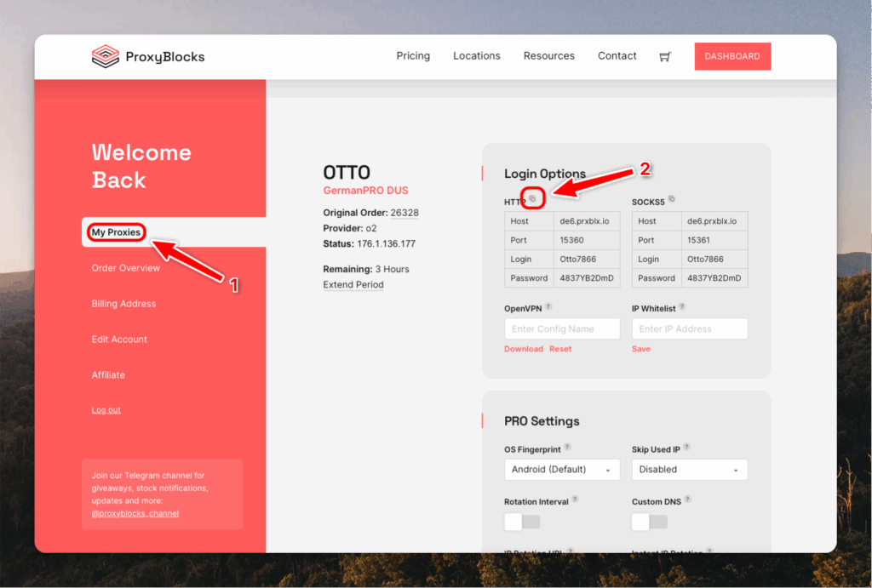This screenshot has width=872, height=588.
Task: Open the Locations menu item
Action: click(477, 56)
